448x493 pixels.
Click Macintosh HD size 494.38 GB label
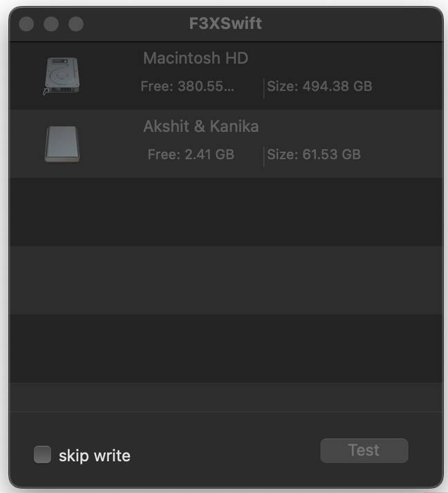pyautogui.click(x=319, y=86)
